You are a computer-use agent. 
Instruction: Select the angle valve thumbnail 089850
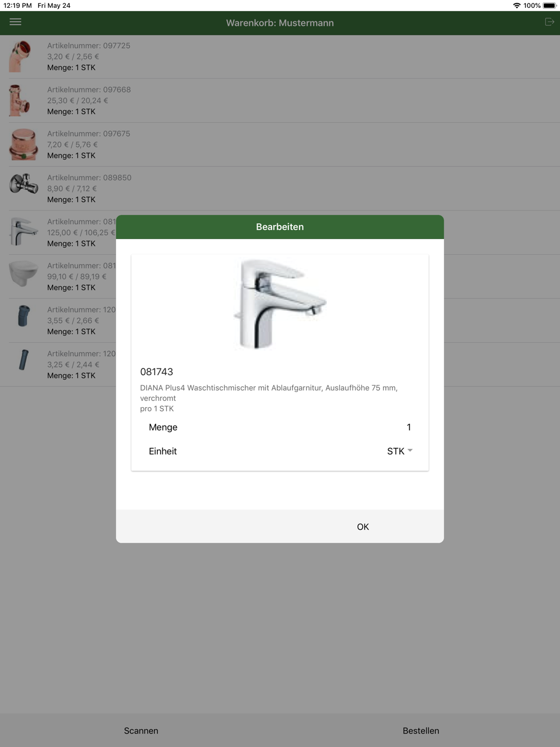point(24,189)
